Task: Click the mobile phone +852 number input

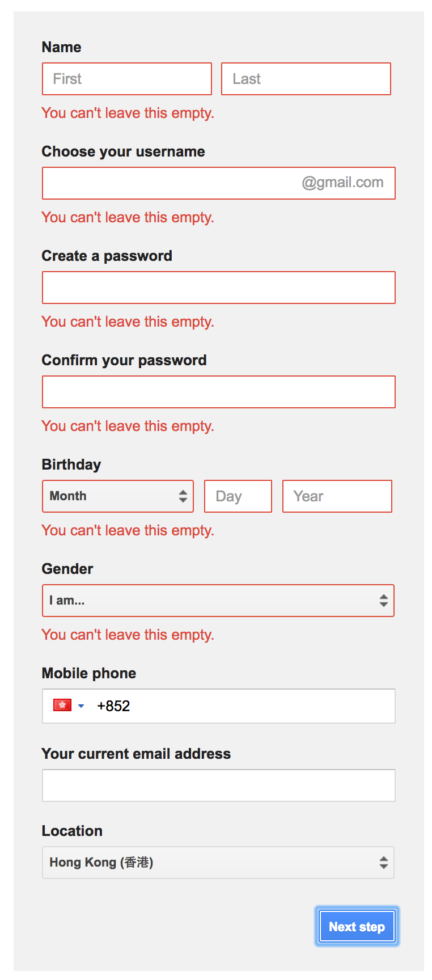Action: [244, 706]
